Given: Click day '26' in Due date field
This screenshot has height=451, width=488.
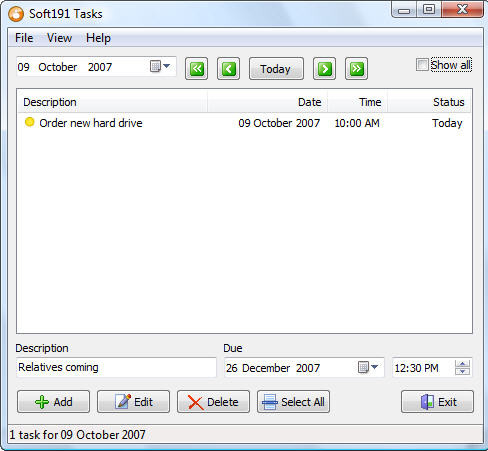Looking at the screenshot, I should [232, 368].
